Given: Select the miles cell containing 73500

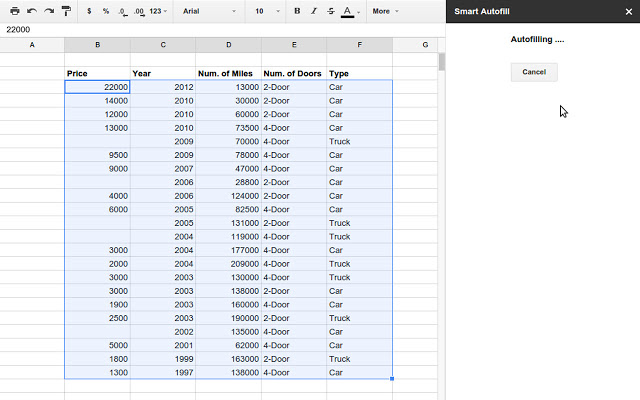Looking at the screenshot, I should click(x=229, y=128).
